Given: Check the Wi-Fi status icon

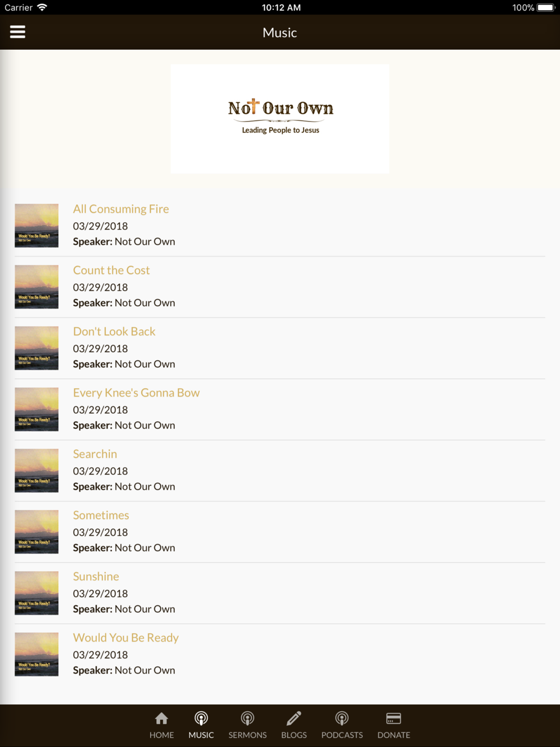Looking at the screenshot, I should [42, 7].
